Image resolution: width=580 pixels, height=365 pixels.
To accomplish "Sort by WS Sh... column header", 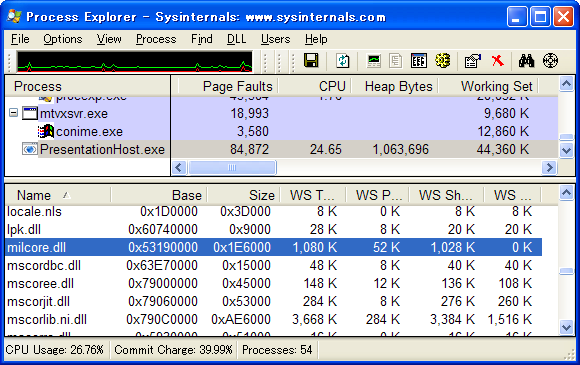I will [446, 195].
